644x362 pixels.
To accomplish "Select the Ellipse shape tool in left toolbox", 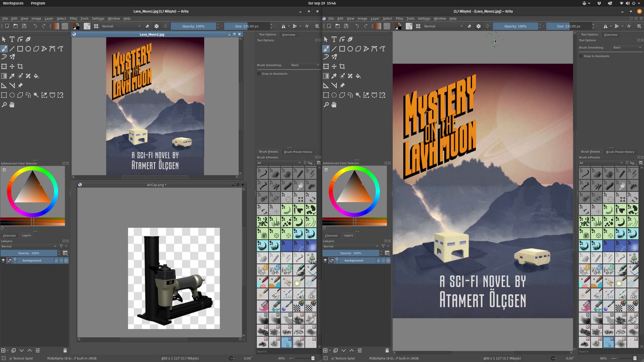I will (x=28, y=49).
